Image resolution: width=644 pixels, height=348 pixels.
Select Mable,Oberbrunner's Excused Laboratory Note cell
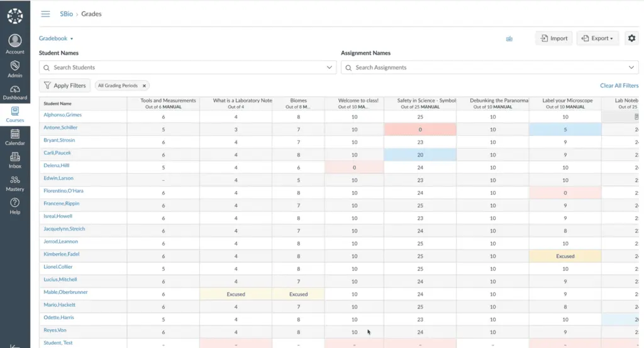coord(236,294)
